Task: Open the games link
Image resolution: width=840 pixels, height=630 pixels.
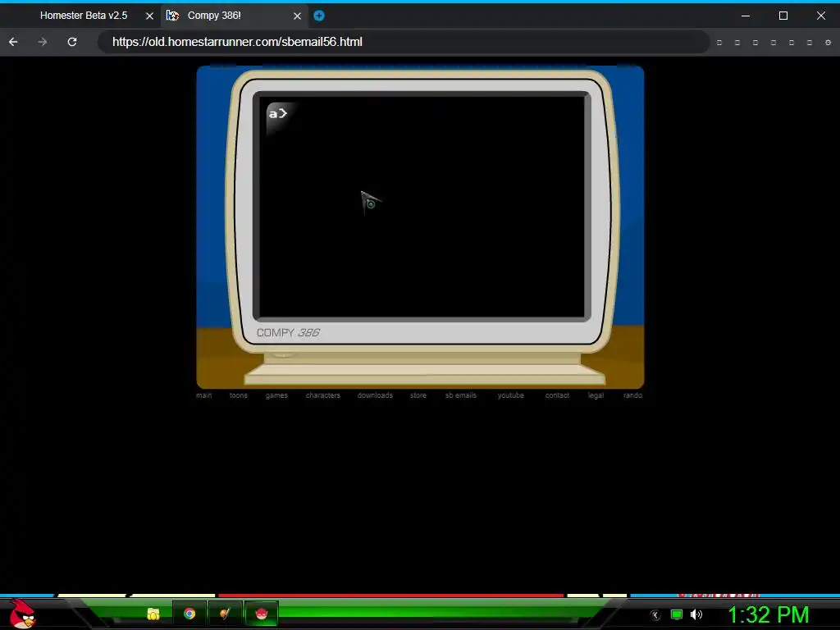Action: [x=276, y=395]
